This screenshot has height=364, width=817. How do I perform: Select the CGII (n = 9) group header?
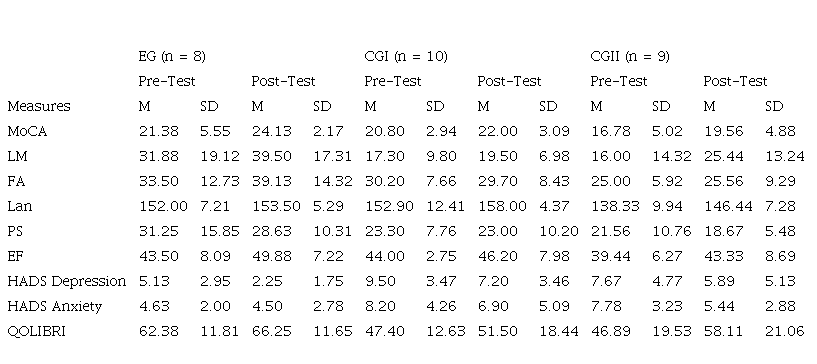point(630,56)
